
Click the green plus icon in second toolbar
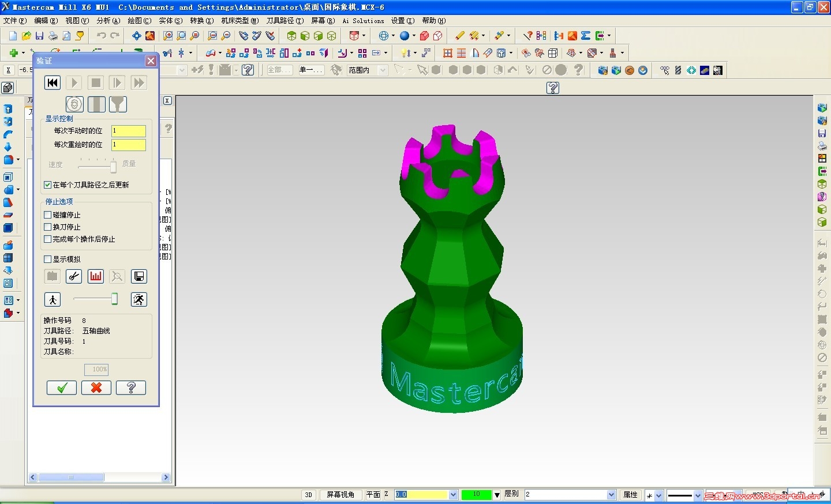(x=13, y=53)
